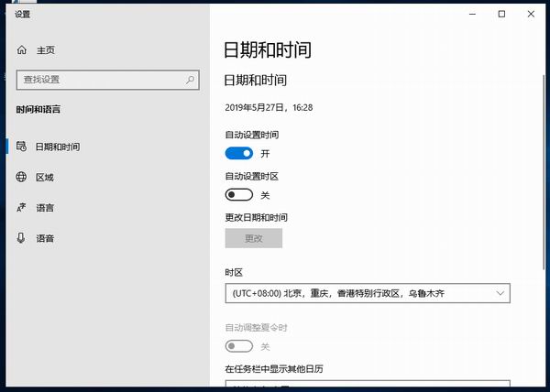550x392 pixels.
Task: Open the 语音 settings page
Action: click(x=107, y=238)
